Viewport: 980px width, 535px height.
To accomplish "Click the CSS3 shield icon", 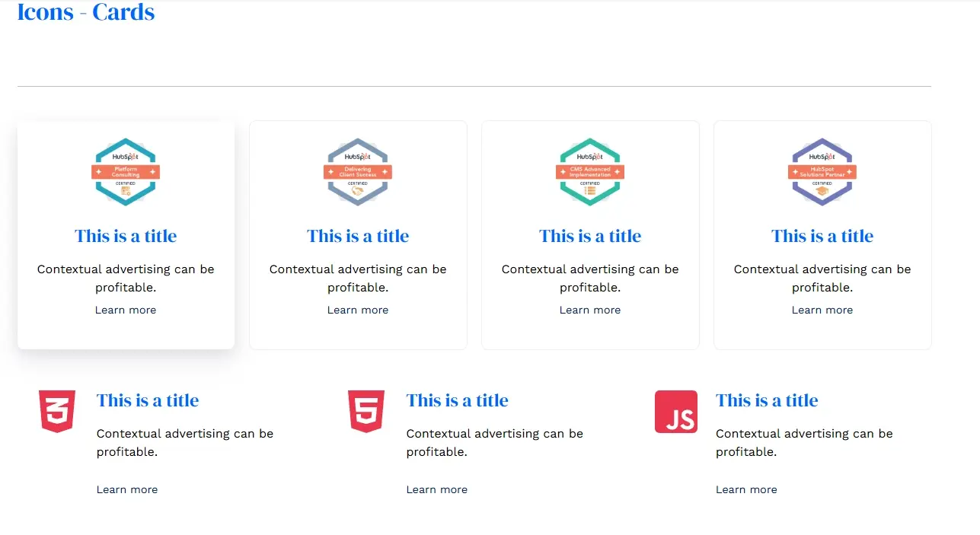I will coord(57,412).
